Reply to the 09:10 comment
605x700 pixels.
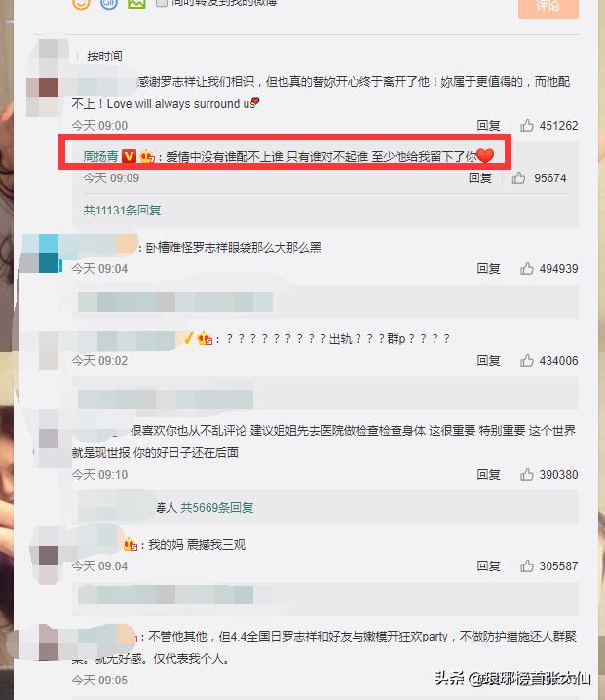[488, 474]
